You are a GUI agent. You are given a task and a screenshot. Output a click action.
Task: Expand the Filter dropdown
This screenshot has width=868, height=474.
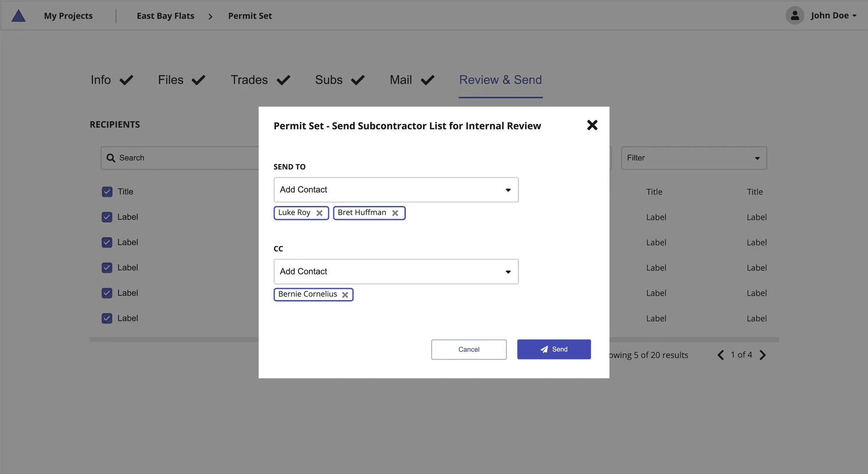click(x=694, y=158)
